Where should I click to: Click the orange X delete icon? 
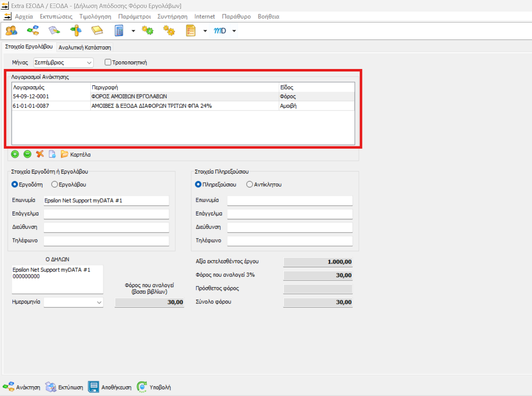[40, 154]
